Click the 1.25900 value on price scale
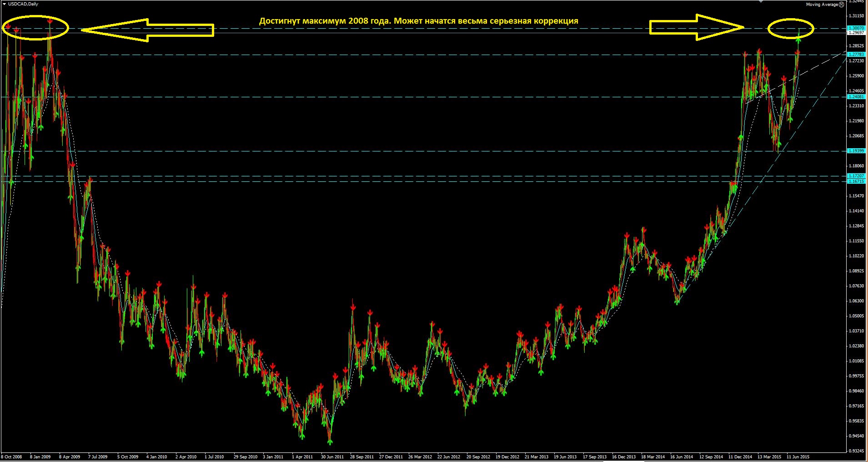The image size is (868, 462). point(856,76)
